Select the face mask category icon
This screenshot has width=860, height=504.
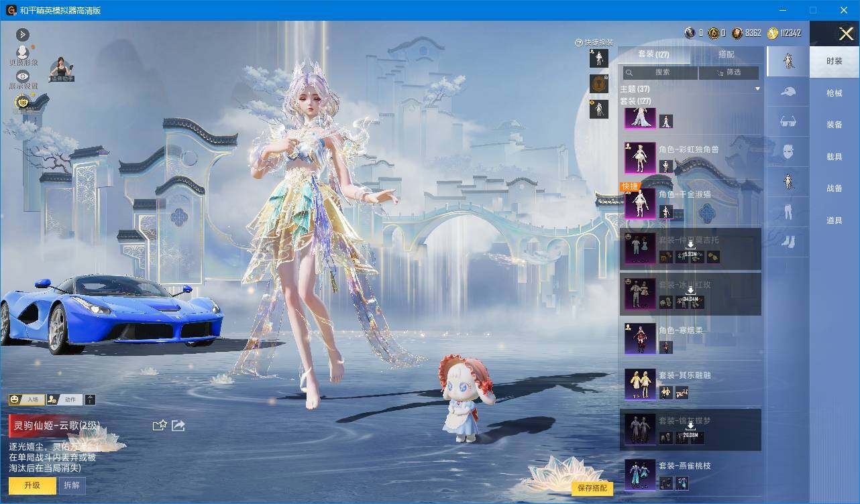coord(788,151)
